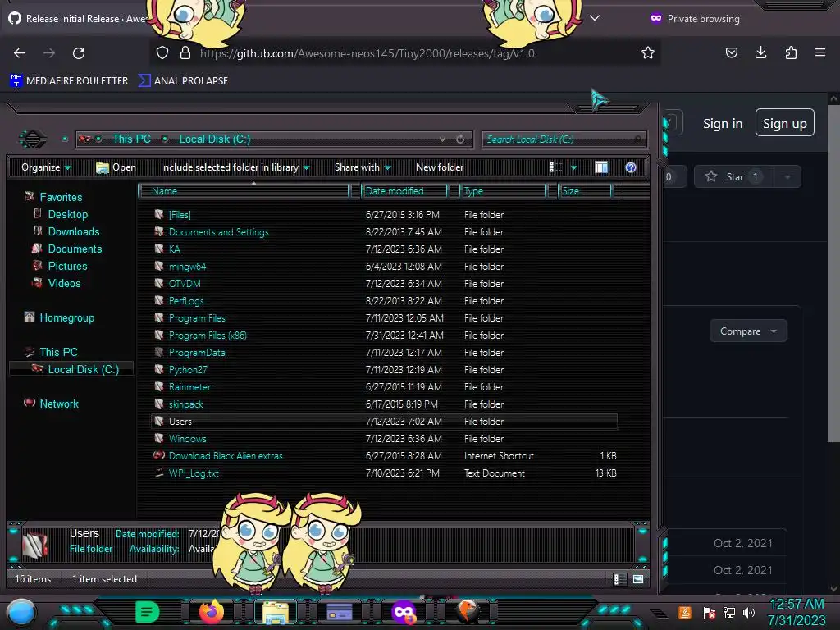This screenshot has width=840, height=630.
Task: Select the PerfLogs folder
Action: 186,301
